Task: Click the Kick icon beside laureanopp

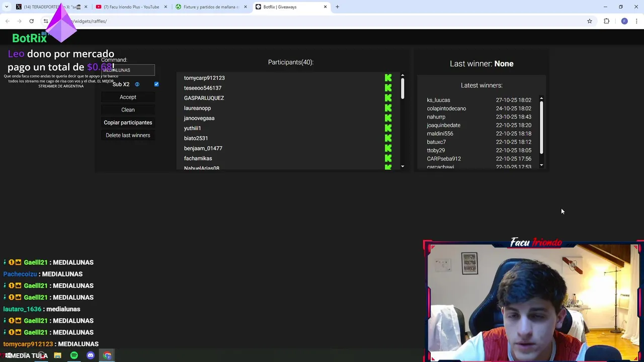Action: (388, 108)
